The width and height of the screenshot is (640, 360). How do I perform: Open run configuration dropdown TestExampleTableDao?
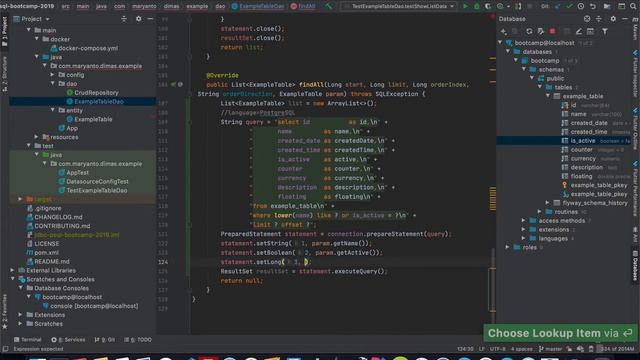tap(399, 6)
